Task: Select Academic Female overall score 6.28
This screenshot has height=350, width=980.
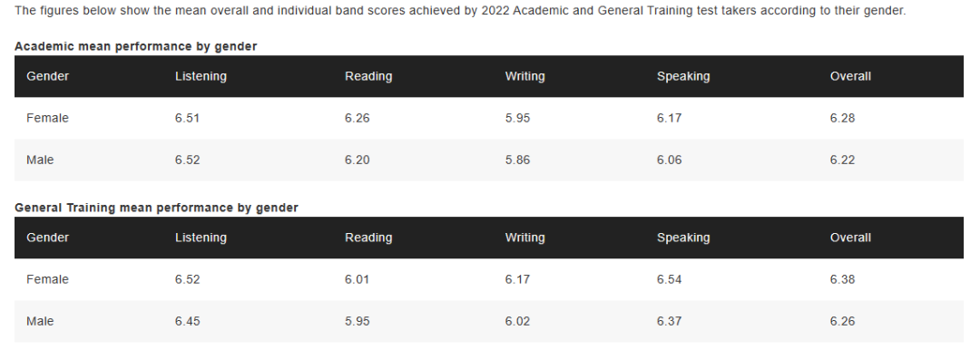Action: (x=842, y=118)
